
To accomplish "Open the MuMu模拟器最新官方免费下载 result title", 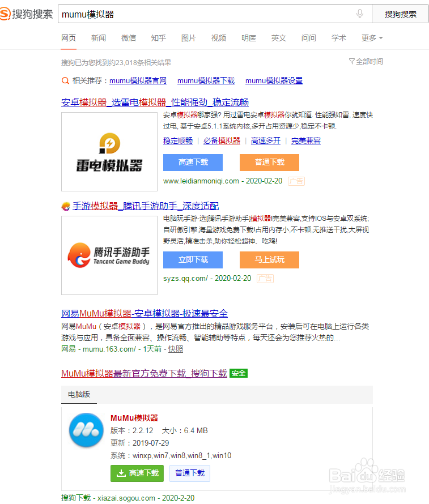I will [x=144, y=374].
